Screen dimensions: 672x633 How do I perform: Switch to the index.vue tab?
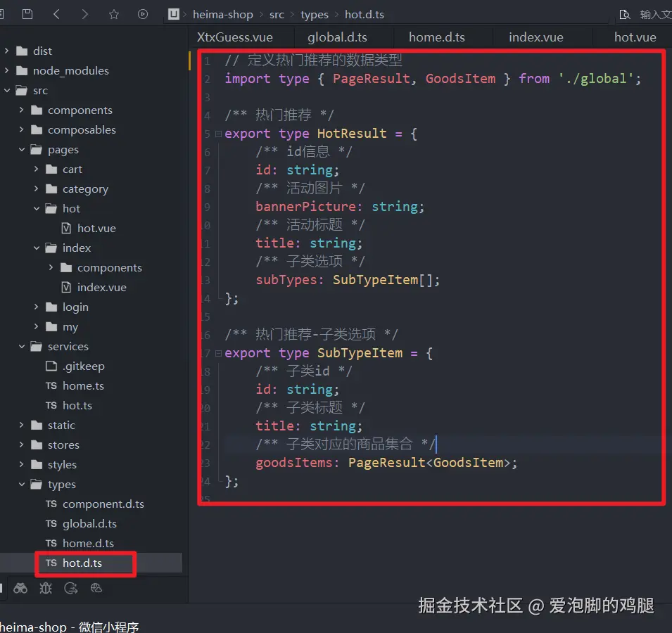[x=535, y=37]
